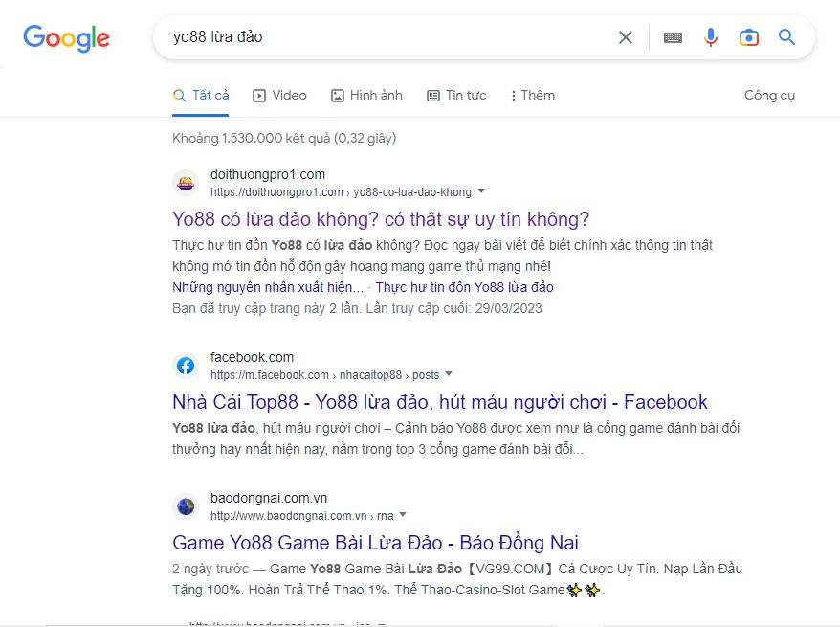Switch to the Hình ảnh tab
840x627 pixels.
pyautogui.click(x=366, y=95)
